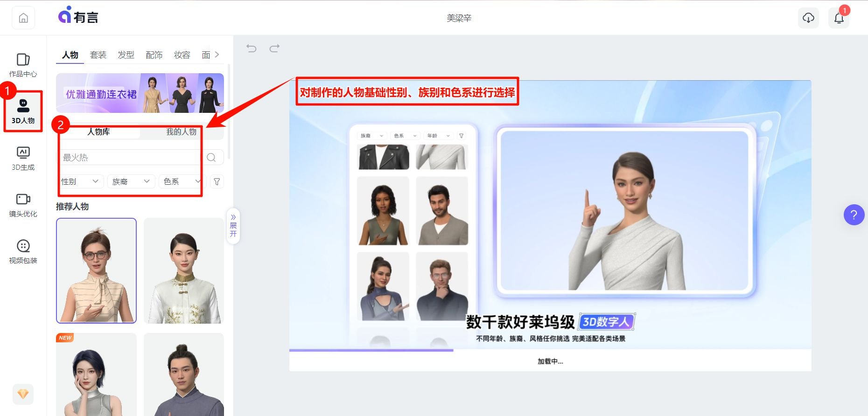
Task: Open the 色系 dropdown
Action: pyautogui.click(x=181, y=181)
